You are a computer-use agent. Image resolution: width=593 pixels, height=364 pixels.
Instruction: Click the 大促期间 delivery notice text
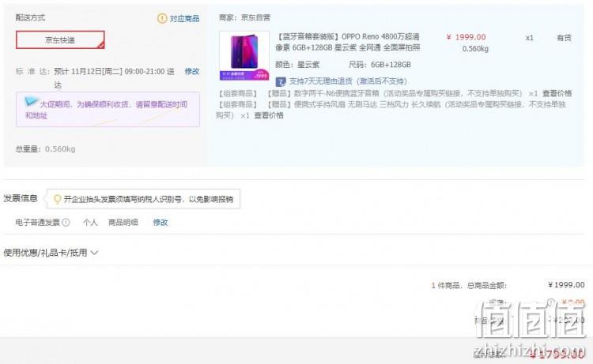point(106,110)
